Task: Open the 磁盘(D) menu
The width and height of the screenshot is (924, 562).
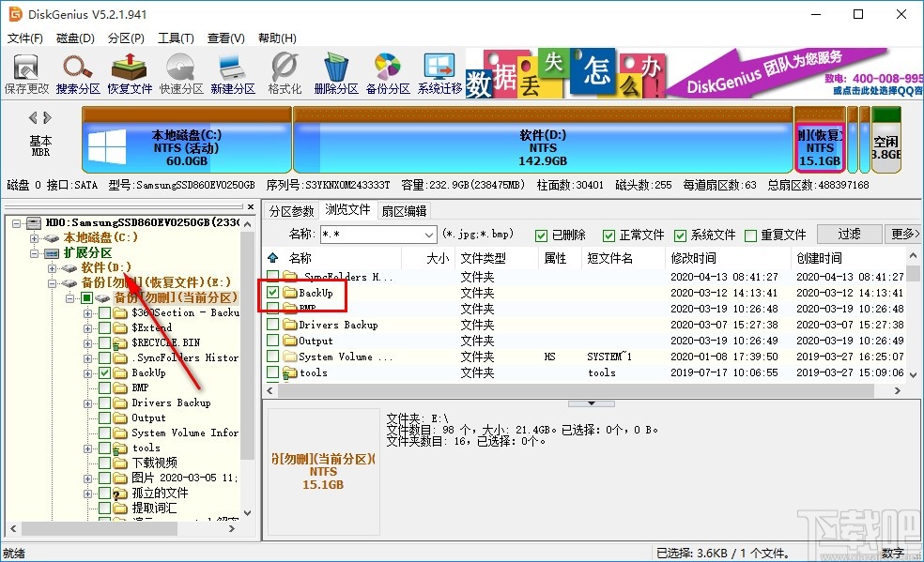Action: 75,38
